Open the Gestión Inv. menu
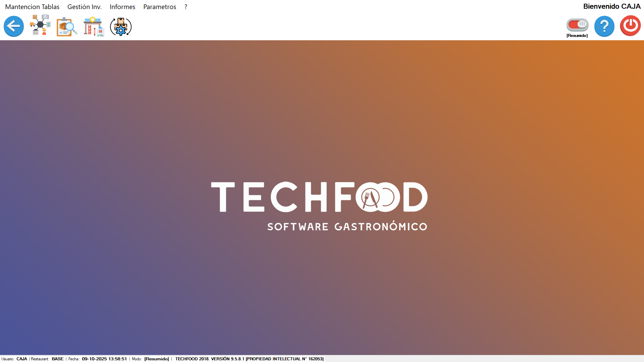 (x=85, y=7)
